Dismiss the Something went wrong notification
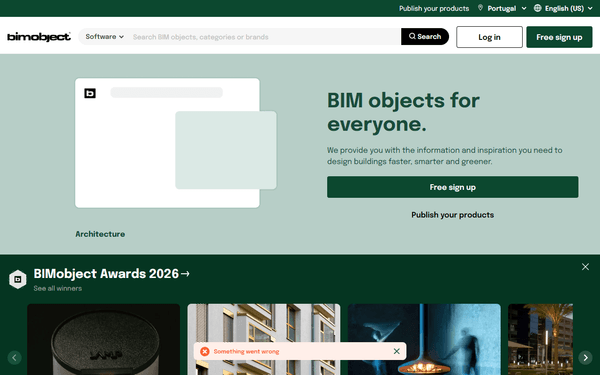600x375 pixels. 397,351
